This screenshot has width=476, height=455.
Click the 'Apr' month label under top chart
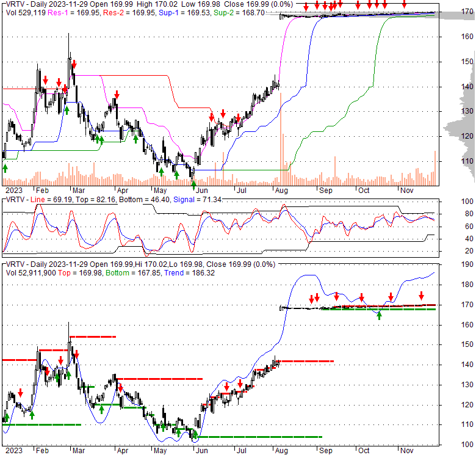click(x=123, y=191)
